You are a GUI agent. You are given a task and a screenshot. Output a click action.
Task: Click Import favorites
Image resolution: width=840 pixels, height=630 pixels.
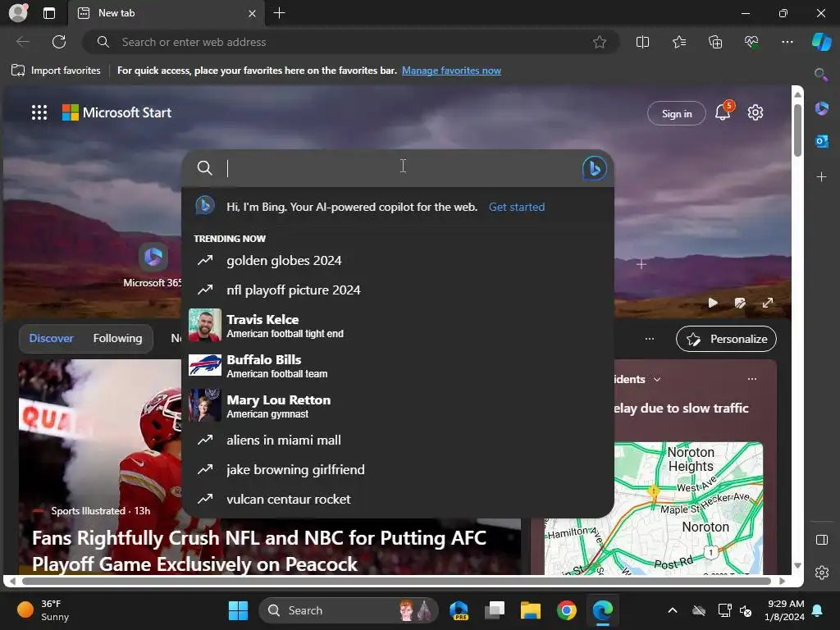(x=56, y=71)
